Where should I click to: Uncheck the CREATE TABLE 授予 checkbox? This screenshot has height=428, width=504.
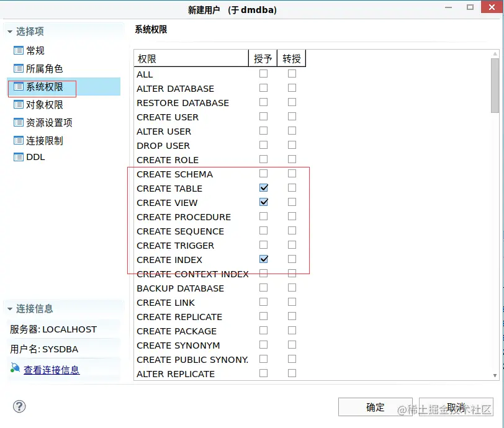pos(263,187)
